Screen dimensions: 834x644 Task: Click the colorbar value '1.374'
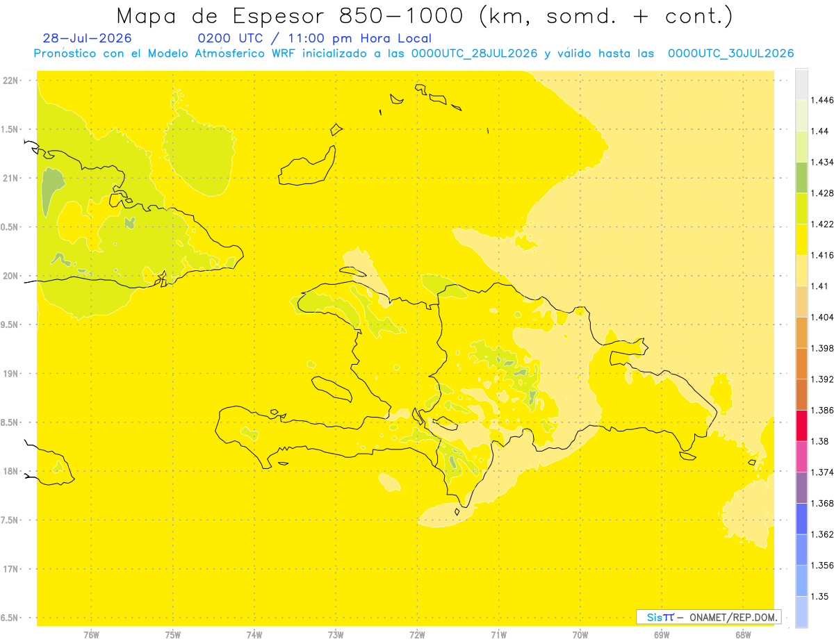[x=824, y=472]
